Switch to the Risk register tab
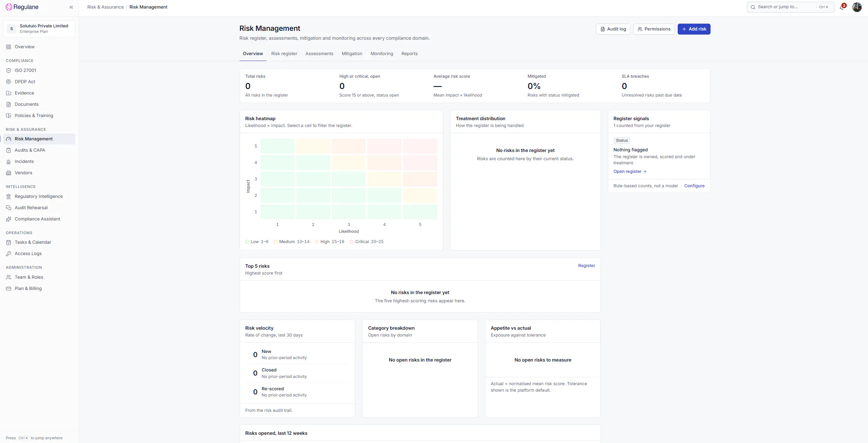The width and height of the screenshot is (868, 443). click(x=284, y=54)
